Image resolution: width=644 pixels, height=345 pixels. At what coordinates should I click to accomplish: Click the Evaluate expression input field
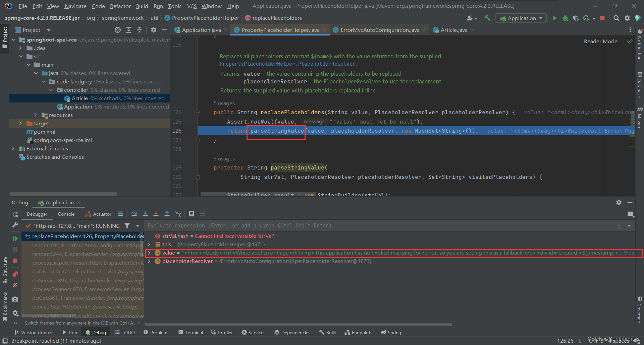[379, 226]
